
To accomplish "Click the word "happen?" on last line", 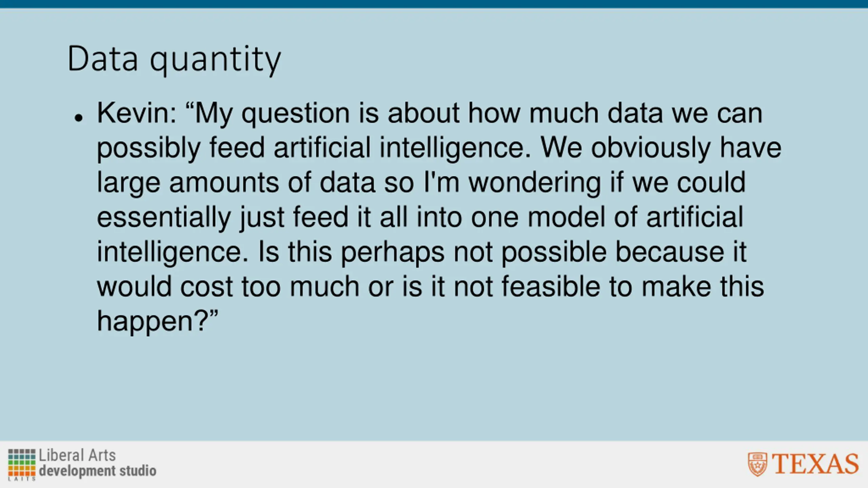I will (152, 322).
